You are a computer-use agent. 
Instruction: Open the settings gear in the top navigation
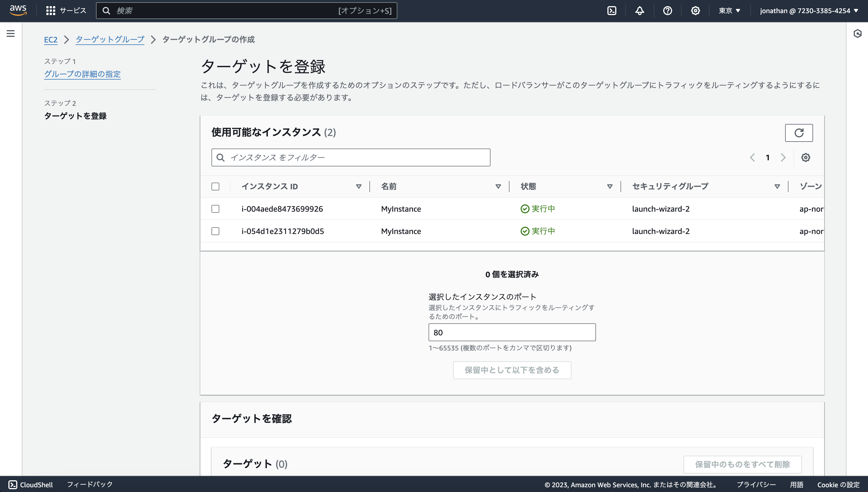click(x=695, y=11)
